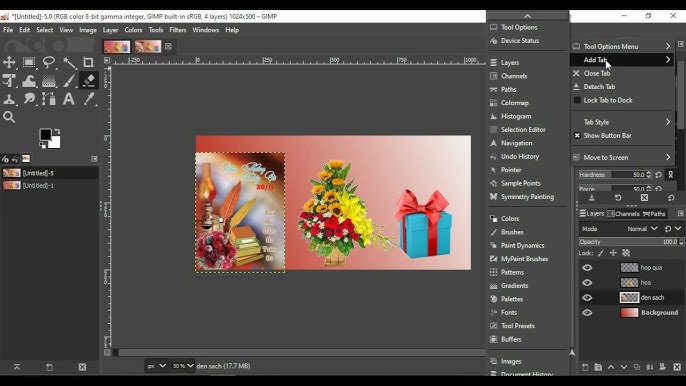Create a new layer group
Screen dimensions: 686x386
tap(598, 367)
